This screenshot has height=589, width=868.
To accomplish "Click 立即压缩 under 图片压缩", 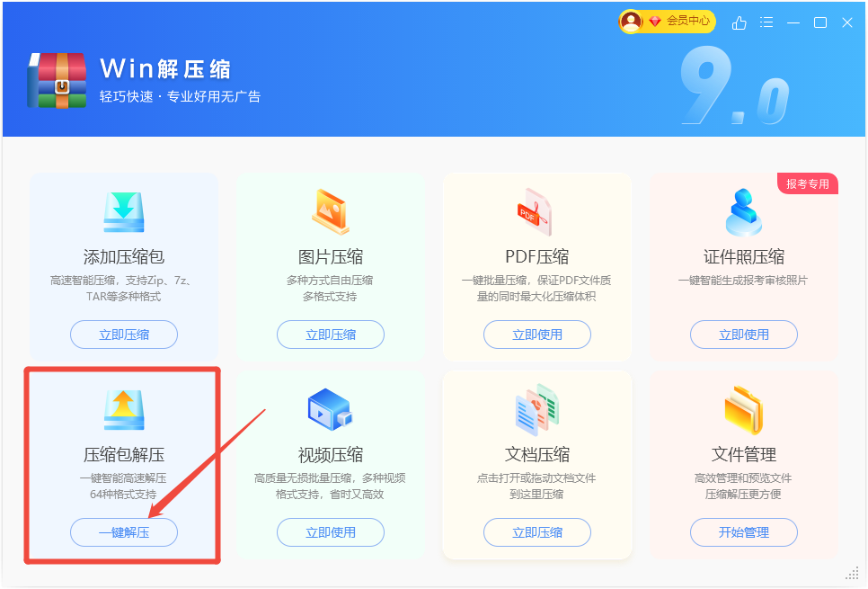I will coord(331,335).
